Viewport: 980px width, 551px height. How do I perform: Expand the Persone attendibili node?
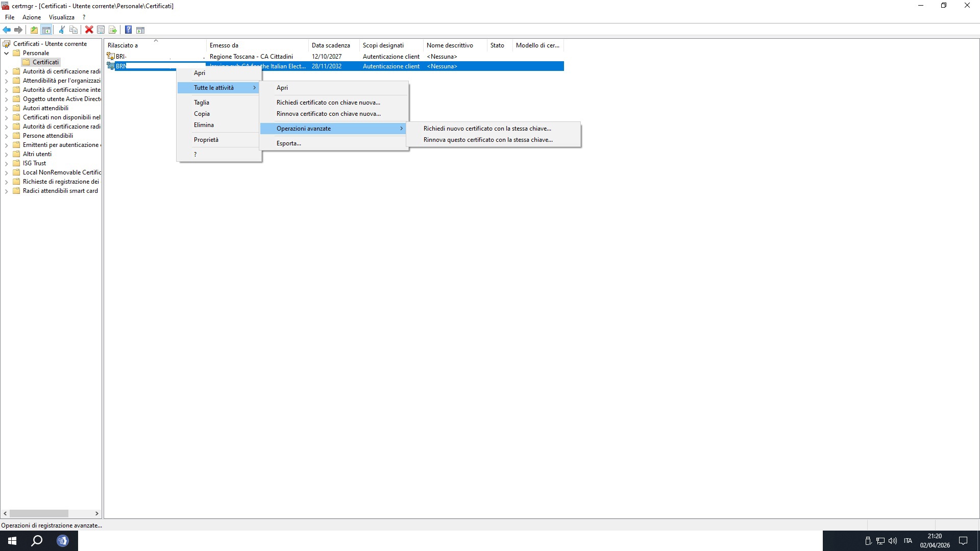[x=6, y=136]
